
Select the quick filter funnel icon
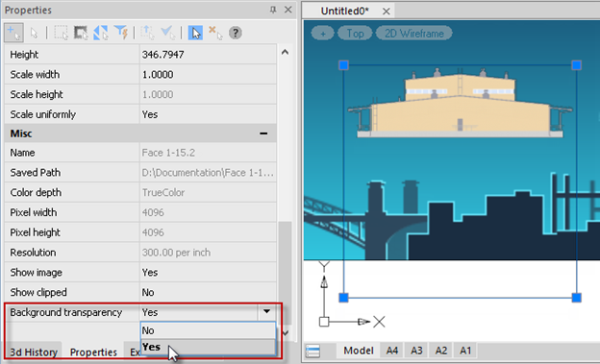121,33
